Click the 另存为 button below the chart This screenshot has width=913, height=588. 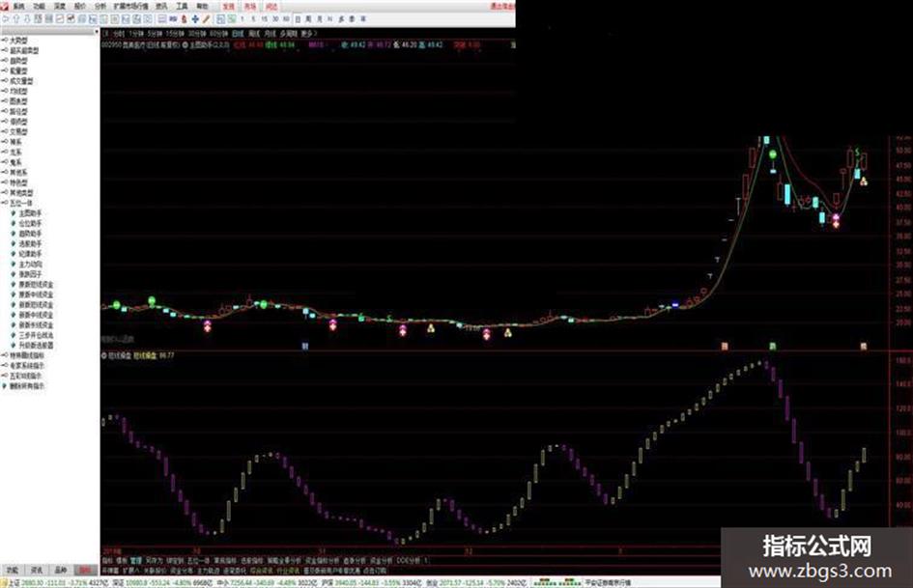coord(154,560)
